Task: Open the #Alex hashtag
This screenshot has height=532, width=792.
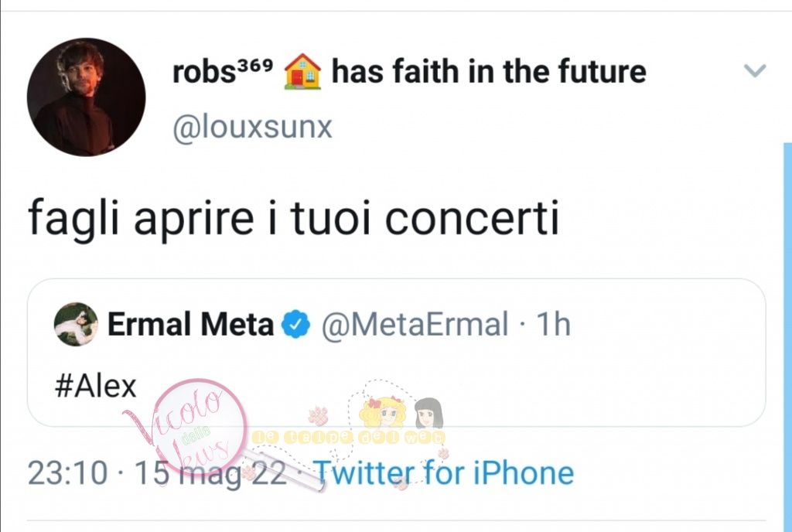Action: coord(95,387)
